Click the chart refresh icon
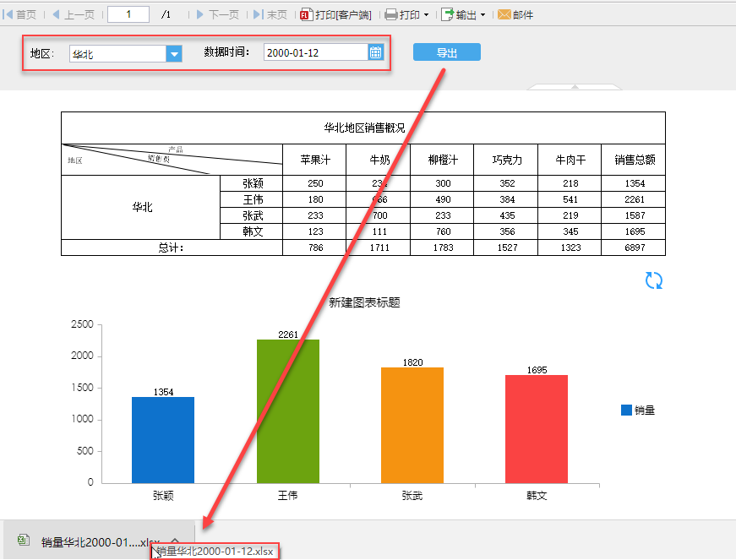Image resolution: width=736 pixels, height=560 pixels. 653,280
